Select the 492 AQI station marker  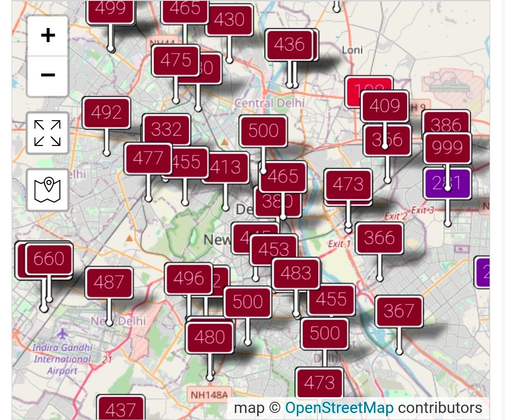(x=106, y=113)
